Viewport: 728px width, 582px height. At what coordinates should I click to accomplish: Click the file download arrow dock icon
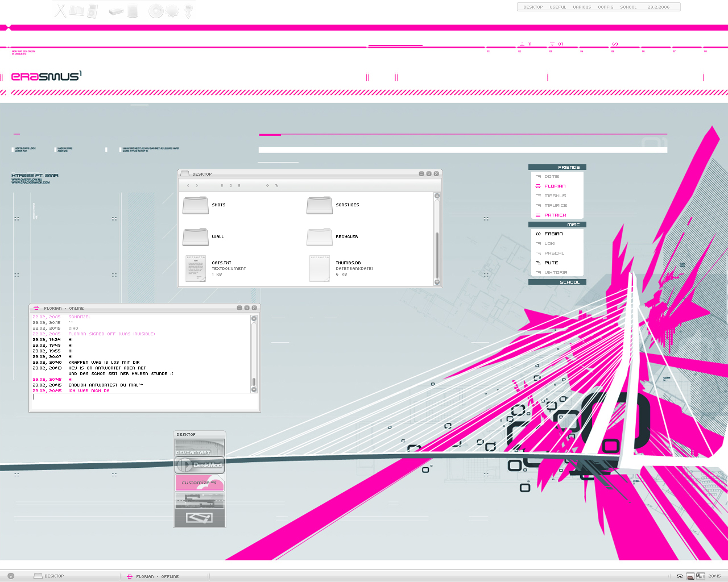188,11
